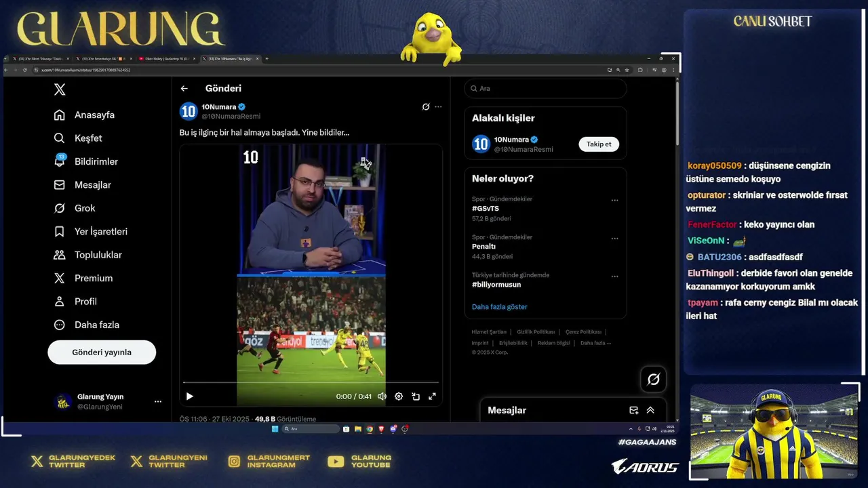Click browser back arrow
Image resolution: width=868 pixels, height=488 pixels.
pos(7,70)
